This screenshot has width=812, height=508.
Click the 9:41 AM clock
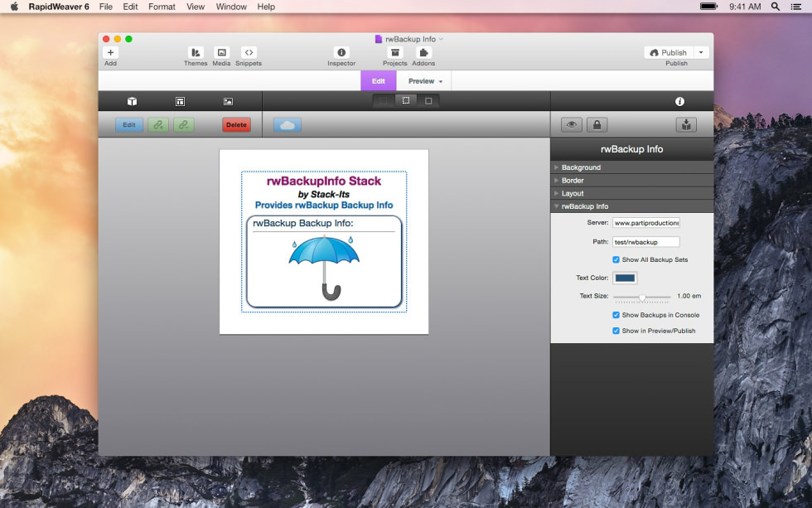[745, 7]
